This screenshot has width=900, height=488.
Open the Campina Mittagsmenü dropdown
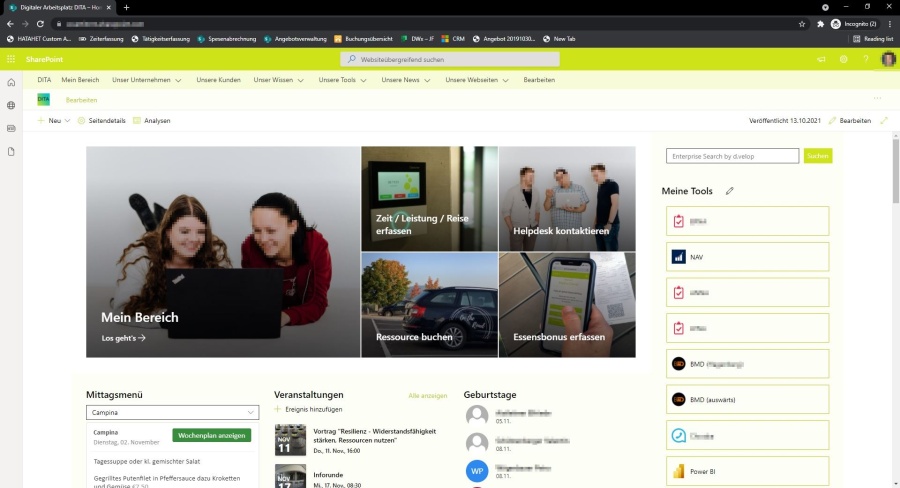click(x=172, y=412)
